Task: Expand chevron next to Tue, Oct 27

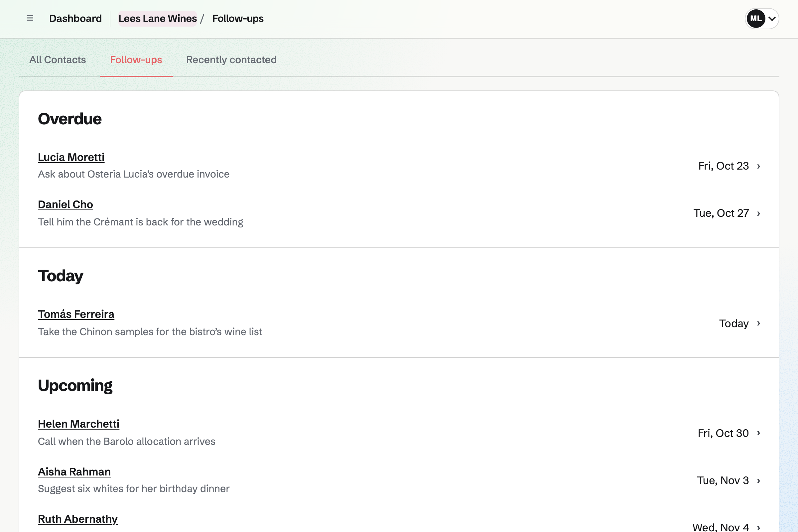Action: pyautogui.click(x=759, y=213)
